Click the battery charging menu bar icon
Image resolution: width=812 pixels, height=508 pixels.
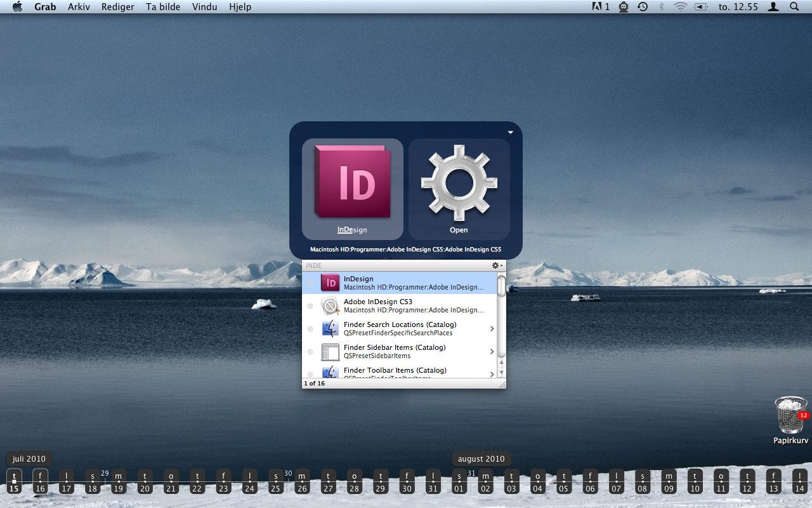click(x=701, y=7)
